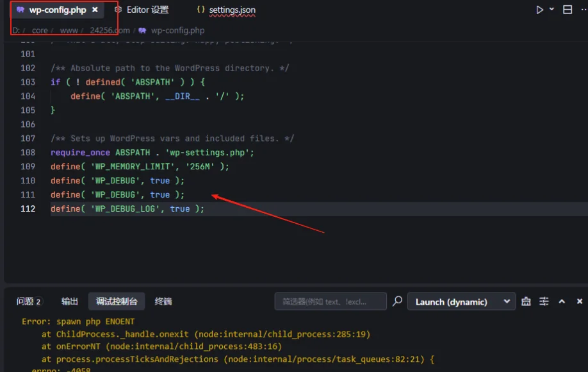Image resolution: width=588 pixels, height=372 pixels.
Task: Click the panel view settings sliders icon
Action: [x=544, y=301]
